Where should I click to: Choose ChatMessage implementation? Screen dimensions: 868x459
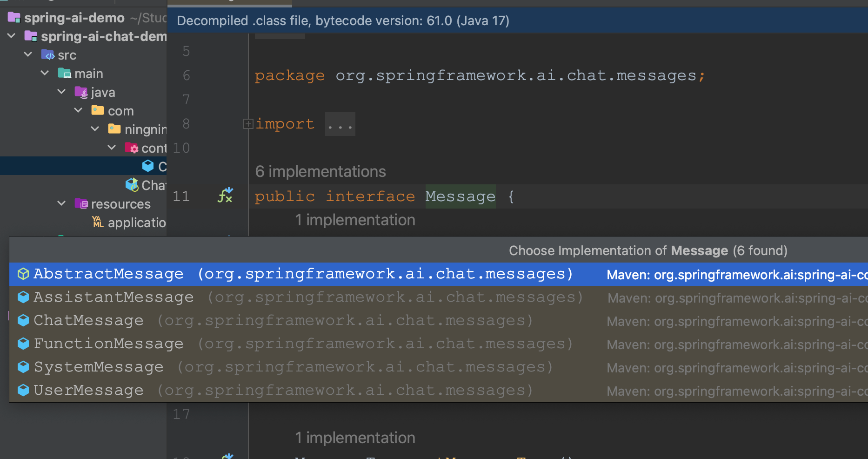click(x=439, y=321)
